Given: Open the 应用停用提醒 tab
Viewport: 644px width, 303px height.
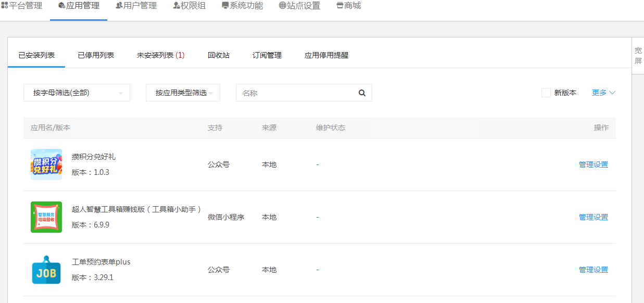Looking at the screenshot, I should (x=326, y=55).
